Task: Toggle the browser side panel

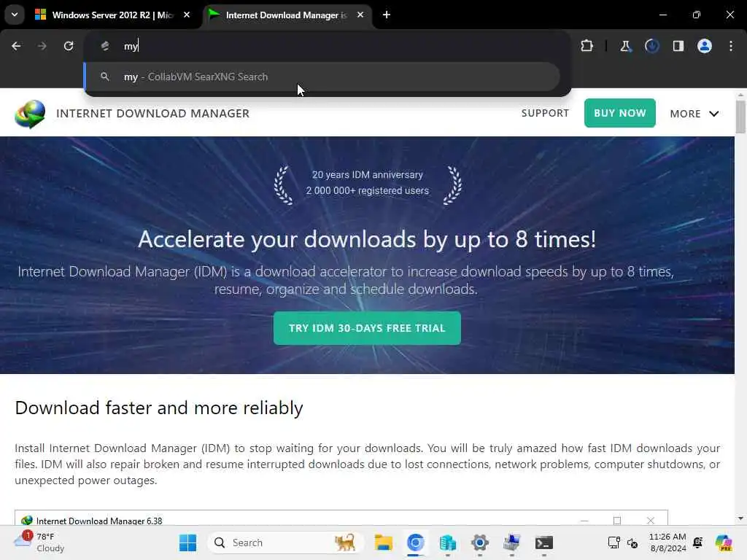Action: click(678, 46)
